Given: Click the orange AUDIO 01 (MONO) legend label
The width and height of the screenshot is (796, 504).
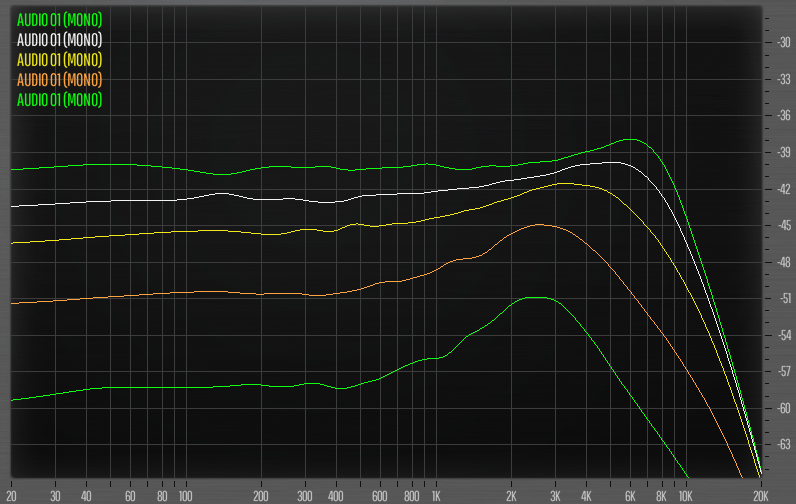Looking at the screenshot, I should click(x=60, y=79).
